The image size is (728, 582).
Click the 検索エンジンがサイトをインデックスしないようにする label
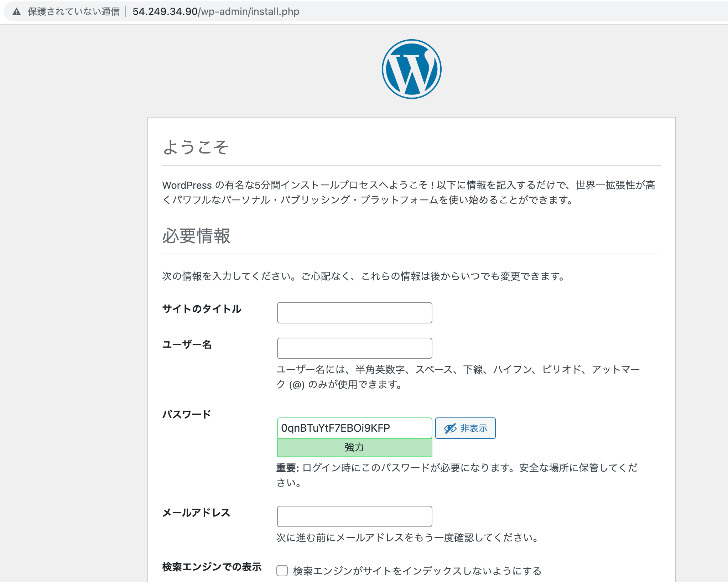tap(417, 571)
